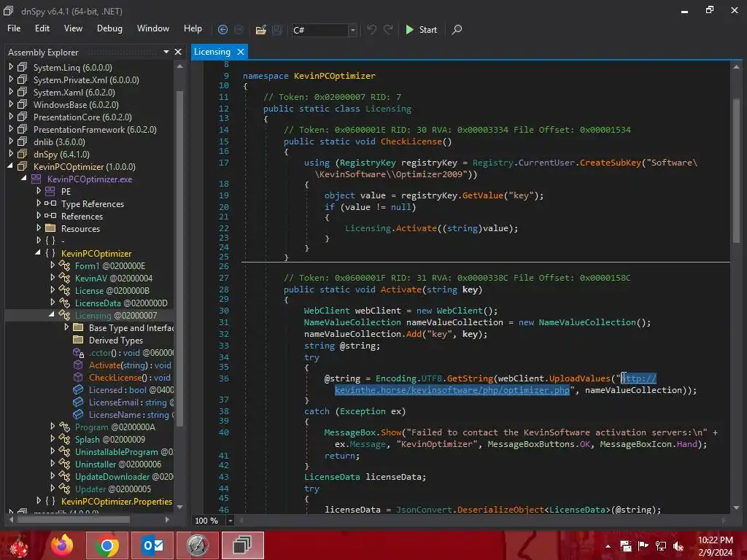Expand the System.Linq assembly node
This screenshot has width=747, height=560.
click(x=11, y=67)
